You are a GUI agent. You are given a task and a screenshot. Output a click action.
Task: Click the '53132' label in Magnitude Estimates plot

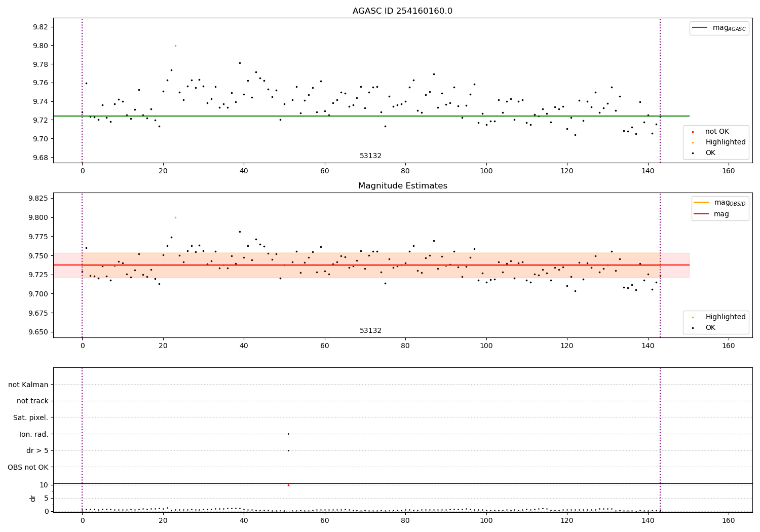pyautogui.click(x=370, y=331)
